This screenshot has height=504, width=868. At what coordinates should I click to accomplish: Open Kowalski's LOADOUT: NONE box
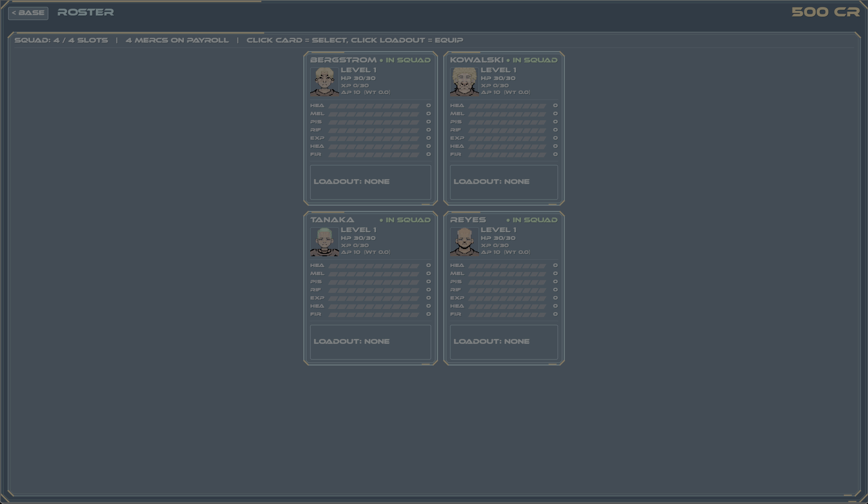click(x=504, y=182)
